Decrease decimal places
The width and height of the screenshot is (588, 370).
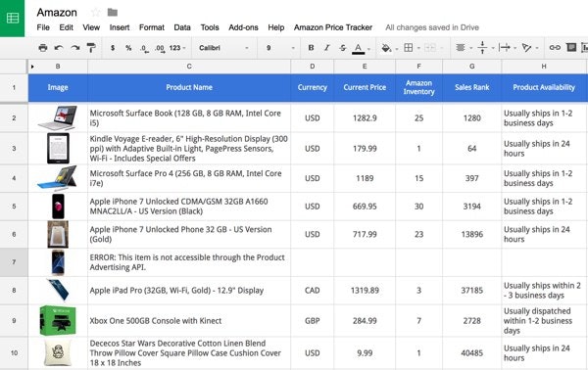(144, 48)
